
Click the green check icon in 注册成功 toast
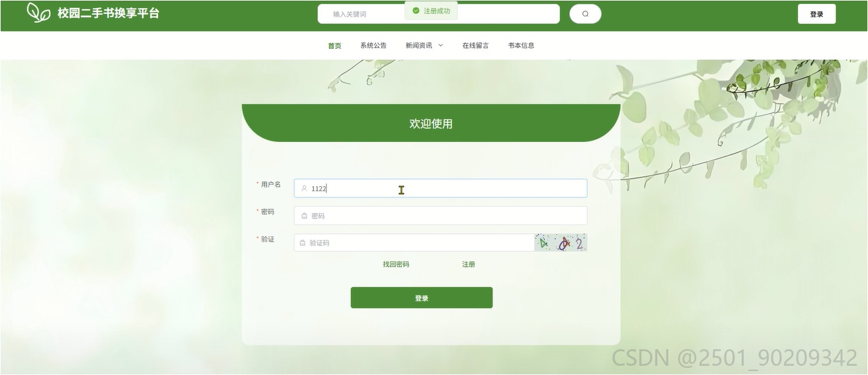tap(416, 11)
